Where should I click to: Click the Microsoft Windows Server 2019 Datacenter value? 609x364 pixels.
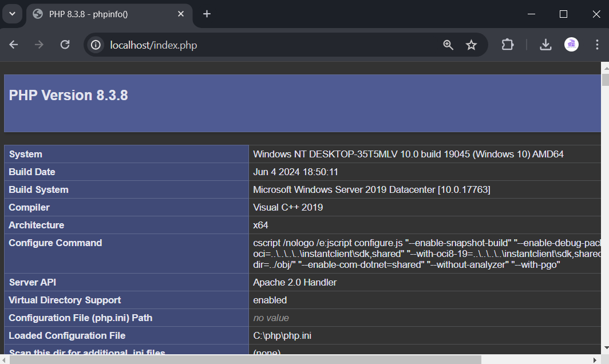point(371,189)
